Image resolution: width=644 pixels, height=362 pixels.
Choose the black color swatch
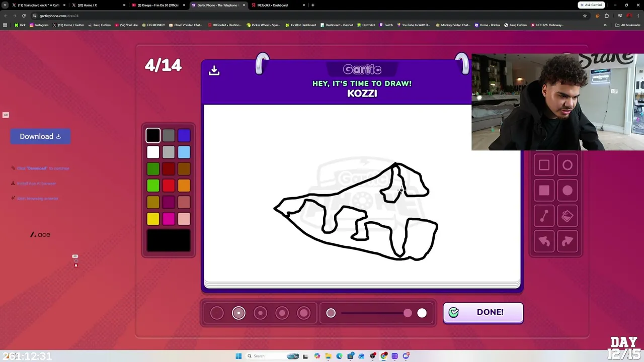click(153, 135)
